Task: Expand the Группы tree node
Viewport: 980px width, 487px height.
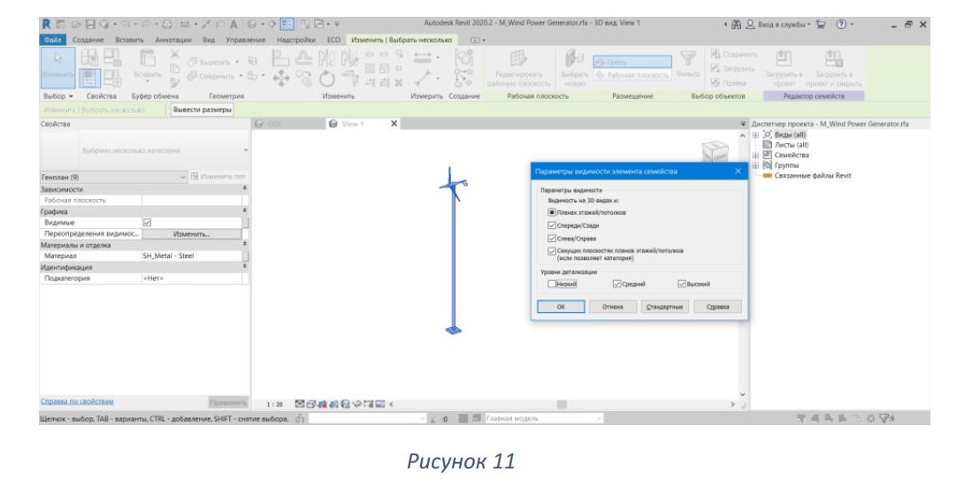Action: (755, 165)
